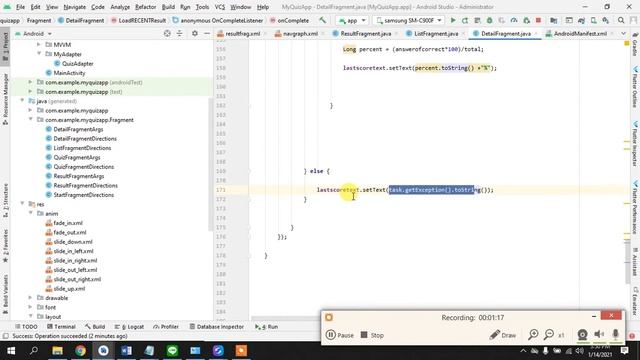The height and width of the screenshot is (360, 640).
Task: Click the Android Studio taskbar icon
Action: (x=103, y=351)
